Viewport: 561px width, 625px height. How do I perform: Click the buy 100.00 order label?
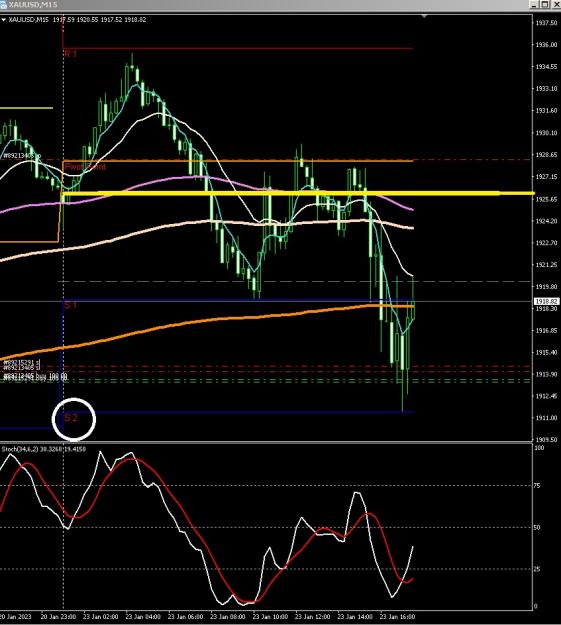coord(52,376)
